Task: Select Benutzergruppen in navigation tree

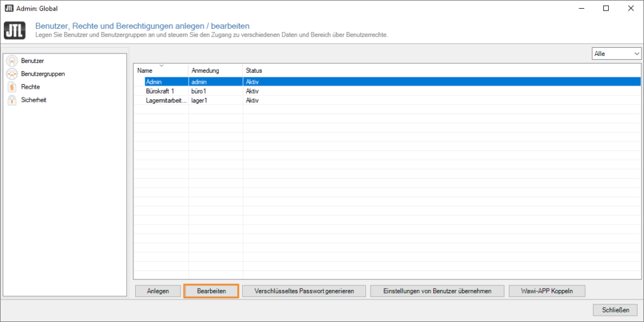Action: [43, 74]
